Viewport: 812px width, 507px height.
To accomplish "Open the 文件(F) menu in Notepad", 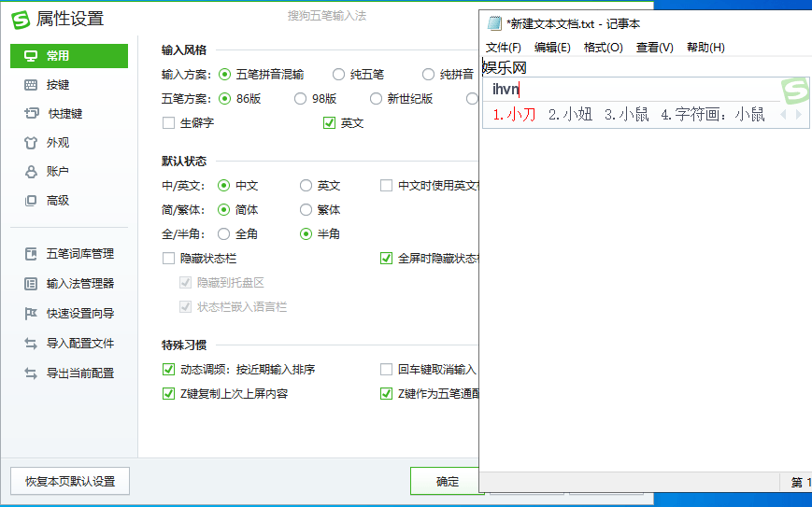I will click(x=503, y=48).
